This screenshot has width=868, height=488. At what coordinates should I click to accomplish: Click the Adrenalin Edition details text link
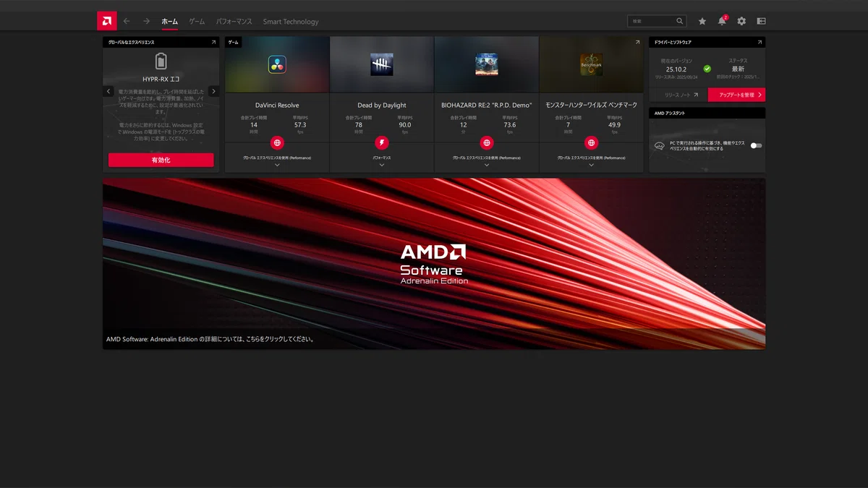tap(210, 338)
